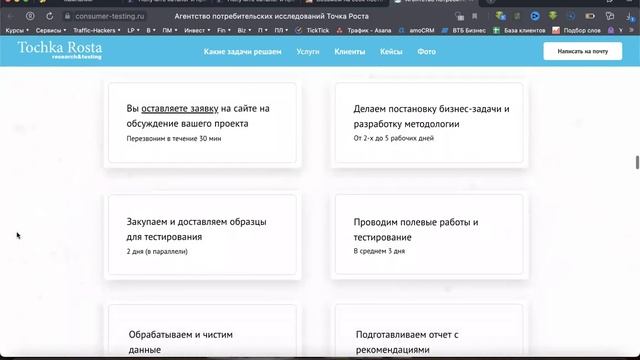Open the Услуги menu item

pos(308,52)
